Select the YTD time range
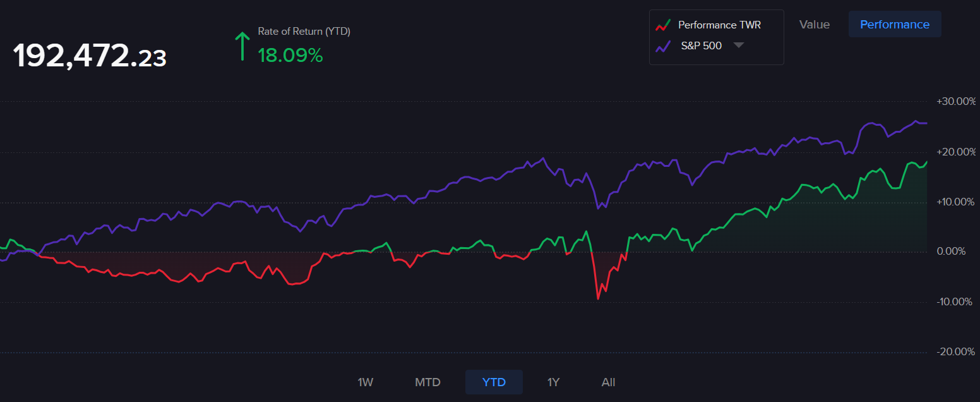The width and height of the screenshot is (980, 402). click(494, 382)
